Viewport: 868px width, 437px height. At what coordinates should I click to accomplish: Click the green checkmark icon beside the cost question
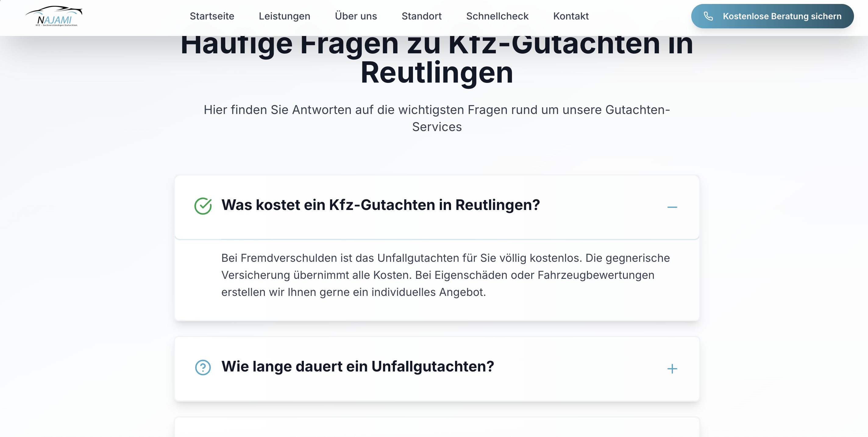(203, 206)
